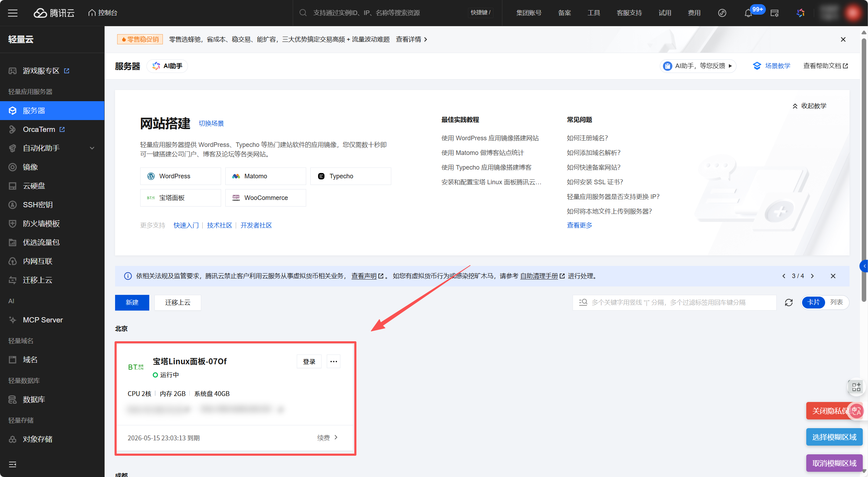The image size is (868, 477).
Task: Select the WordPress application image
Action: pos(180,176)
